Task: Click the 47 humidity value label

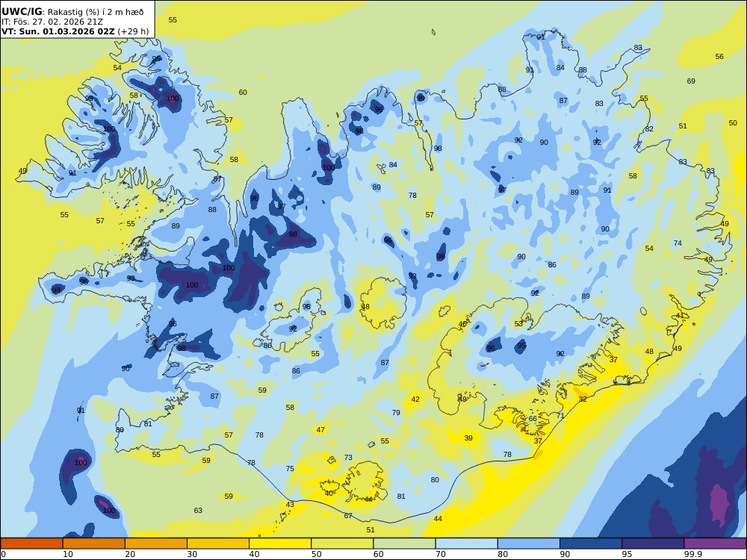Action: coord(320,430)
